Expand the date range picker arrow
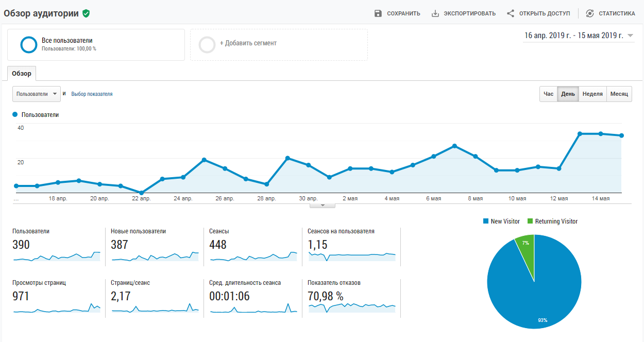The image size is (644, 342). [x=630, y=36]
